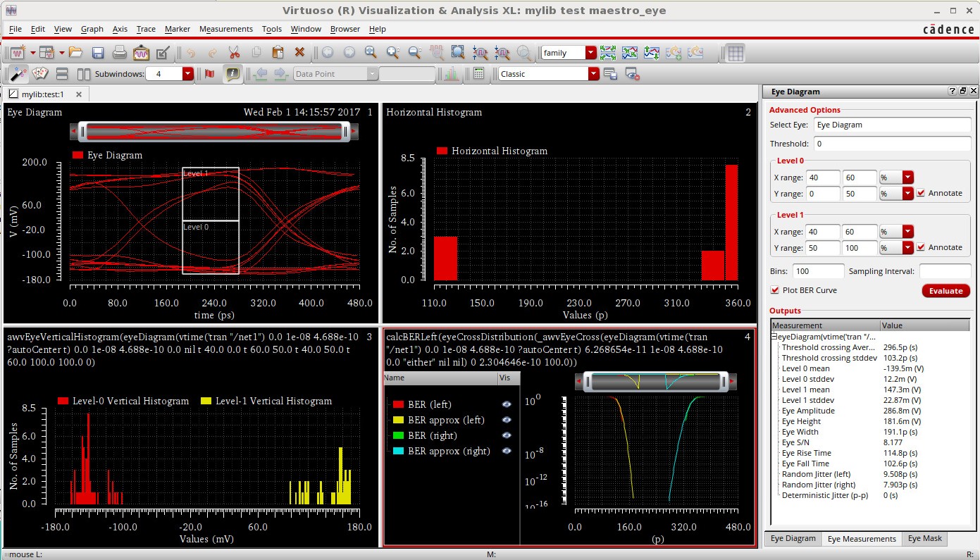Toggle the info balloon icon
The image size is (980, 560).
(232, 73)
